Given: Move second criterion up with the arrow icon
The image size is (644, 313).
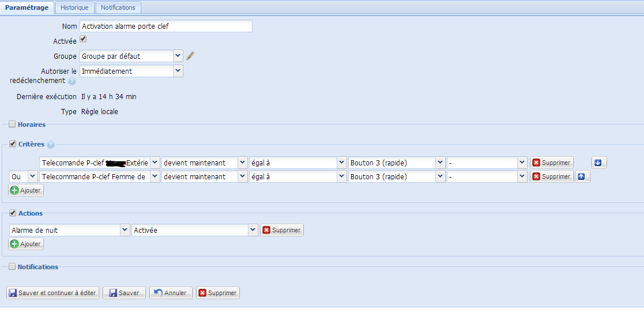Looking at the screenshot, I should [582, 176].
